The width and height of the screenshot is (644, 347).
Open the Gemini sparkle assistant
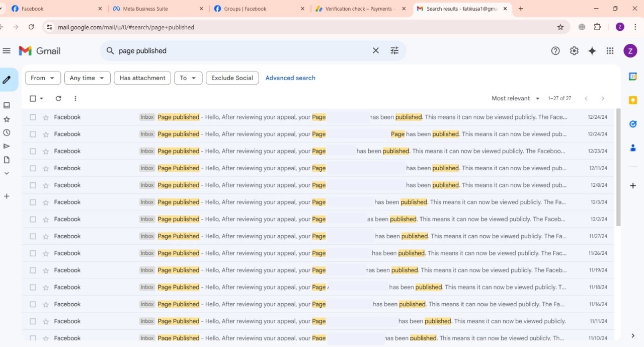coord(592,51)
